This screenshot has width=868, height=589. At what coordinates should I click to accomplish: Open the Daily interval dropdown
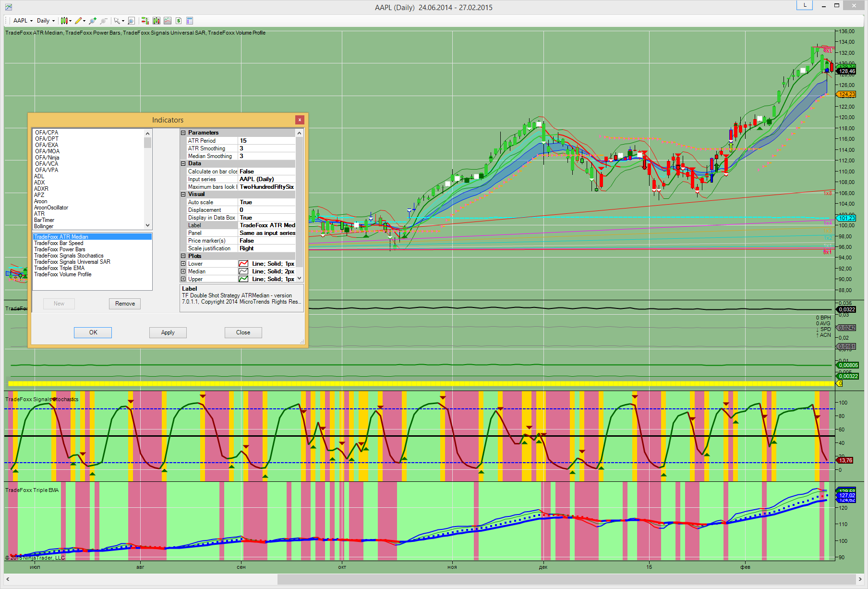46,21
